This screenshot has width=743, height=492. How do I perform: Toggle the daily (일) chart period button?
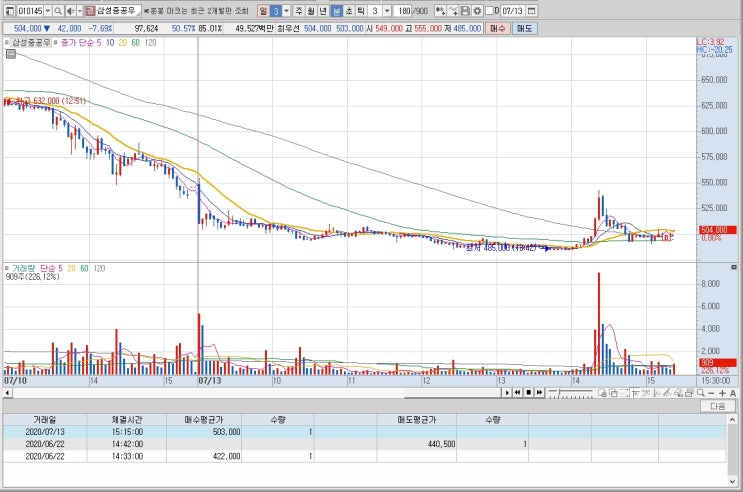coord(263,10)
